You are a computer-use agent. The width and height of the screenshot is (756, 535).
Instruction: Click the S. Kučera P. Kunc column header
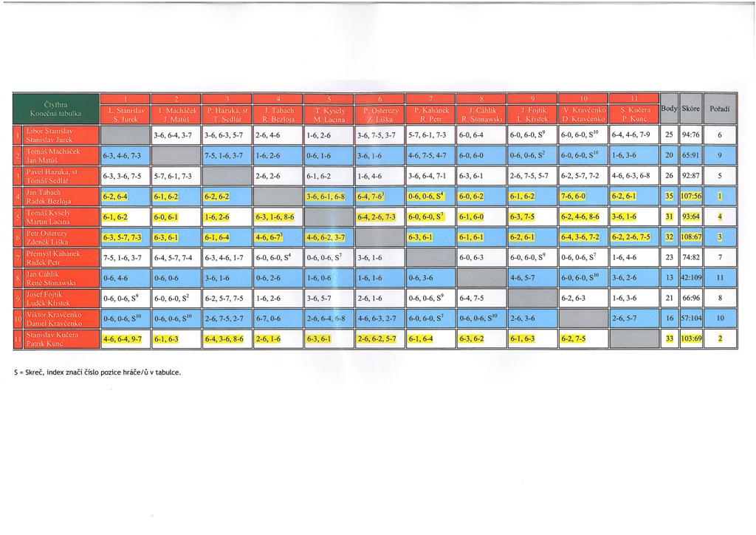(633, 109)
